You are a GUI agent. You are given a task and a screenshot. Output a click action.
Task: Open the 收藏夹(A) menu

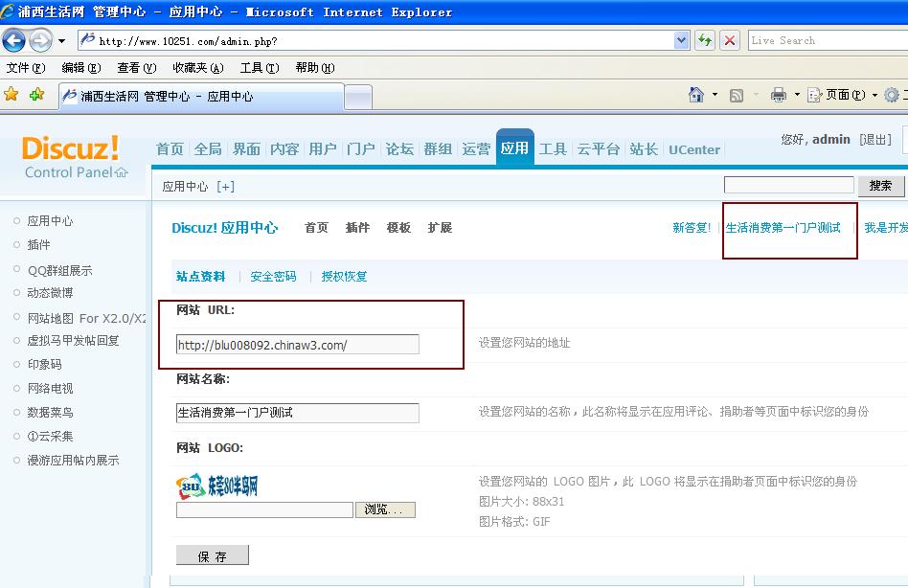[x=198, y=68]
